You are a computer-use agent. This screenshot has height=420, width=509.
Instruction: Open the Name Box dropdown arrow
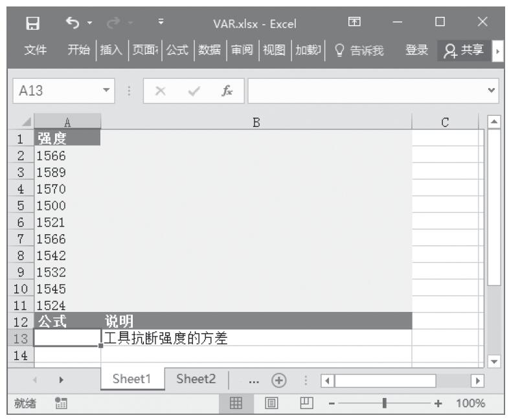(107, 91)
